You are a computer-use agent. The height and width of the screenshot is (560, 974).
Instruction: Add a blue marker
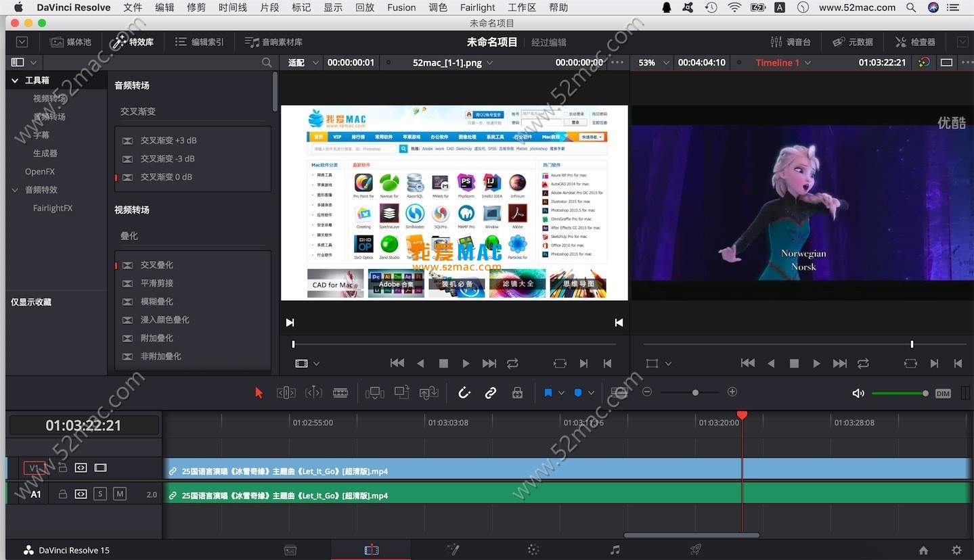click(x=578, y=392)
